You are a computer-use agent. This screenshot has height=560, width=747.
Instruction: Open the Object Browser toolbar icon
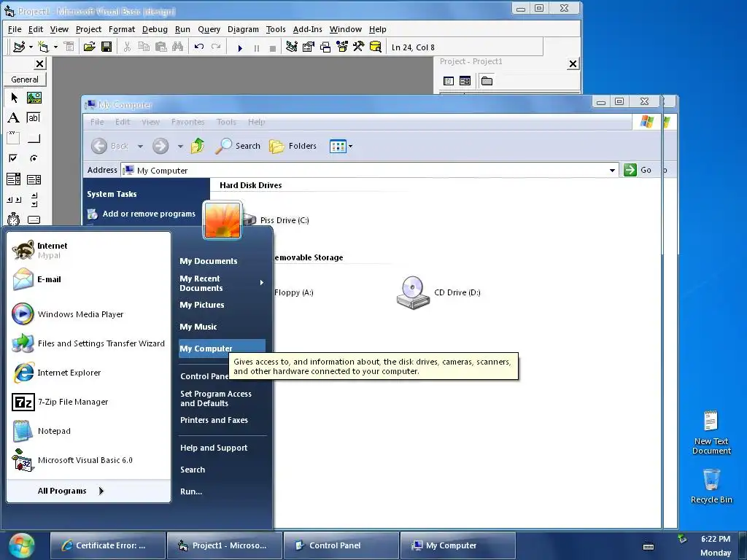pyautogui.click(x=341, y=47)
